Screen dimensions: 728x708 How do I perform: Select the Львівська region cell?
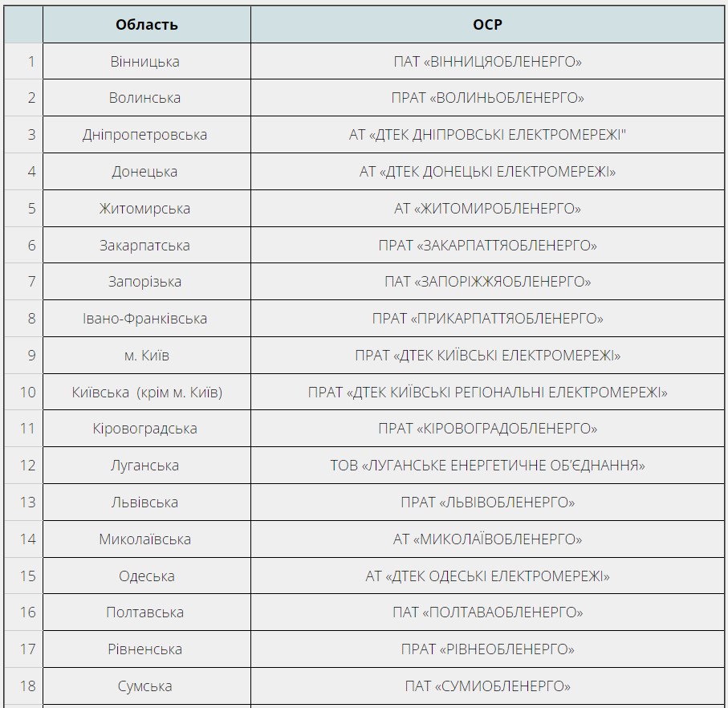pos(145,503)
